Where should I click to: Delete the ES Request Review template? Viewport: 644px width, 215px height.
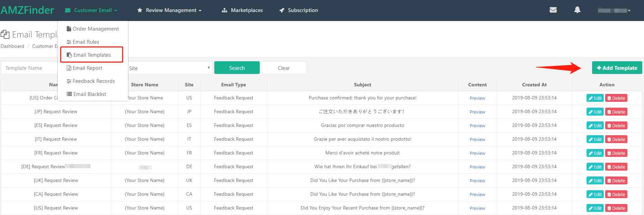point(616,126)
